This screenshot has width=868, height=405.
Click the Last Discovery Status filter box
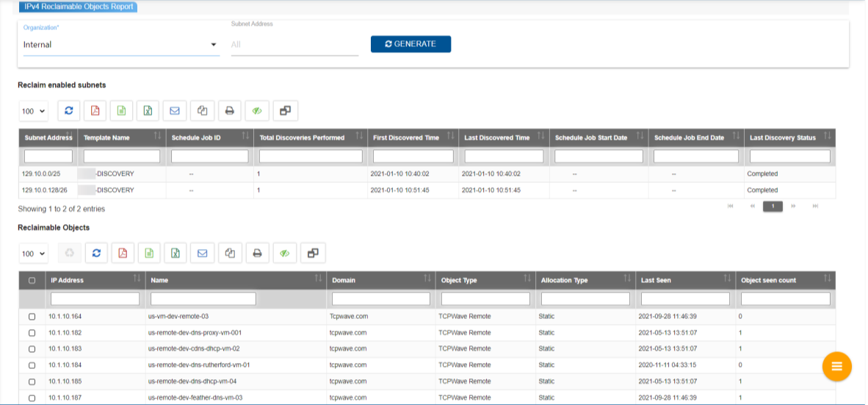pyautogui.click(x=790, y=157)
